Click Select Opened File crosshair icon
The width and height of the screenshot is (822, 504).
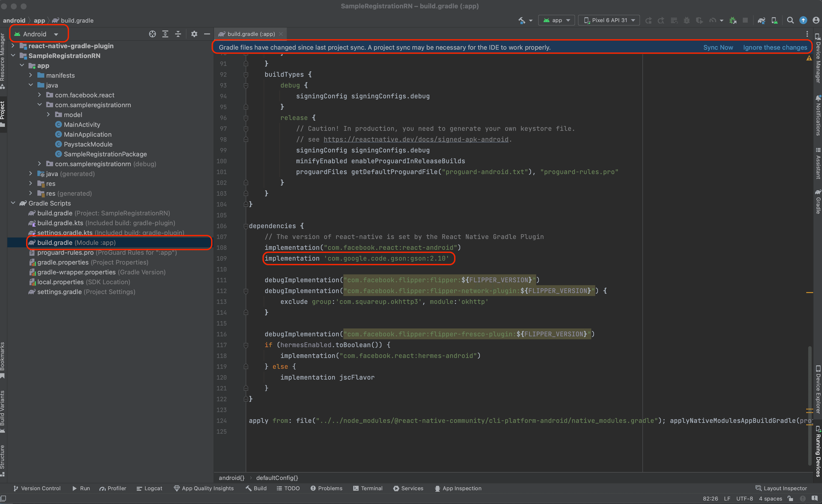pos(152,34)
